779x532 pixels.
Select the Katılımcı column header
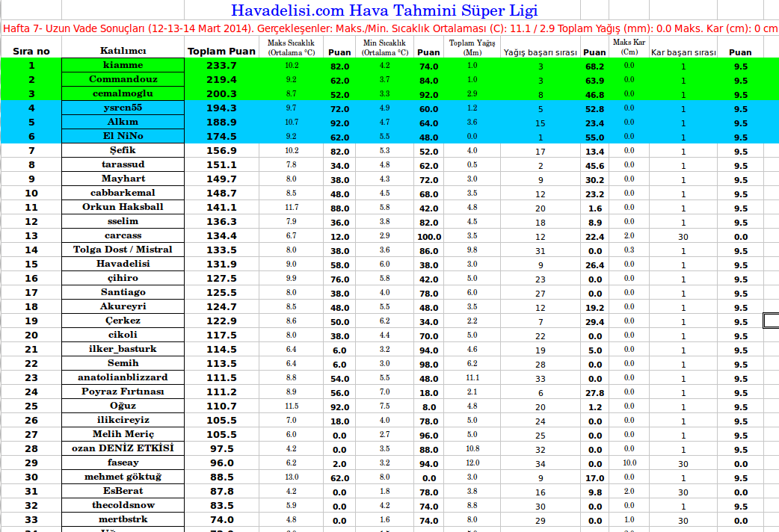coord(123,51)
